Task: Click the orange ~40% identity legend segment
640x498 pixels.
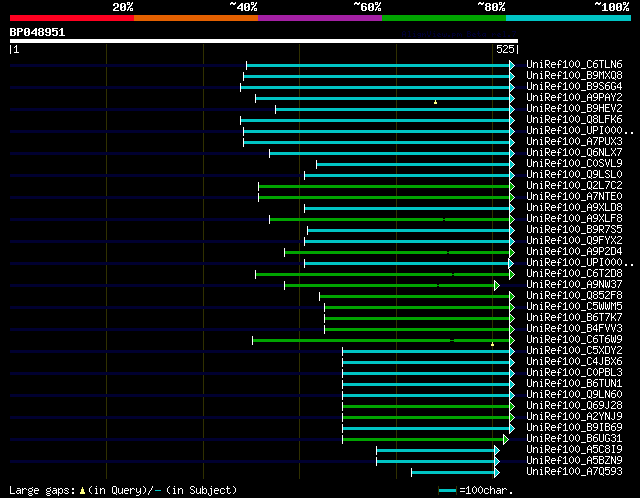Action: tap(196, 18)
